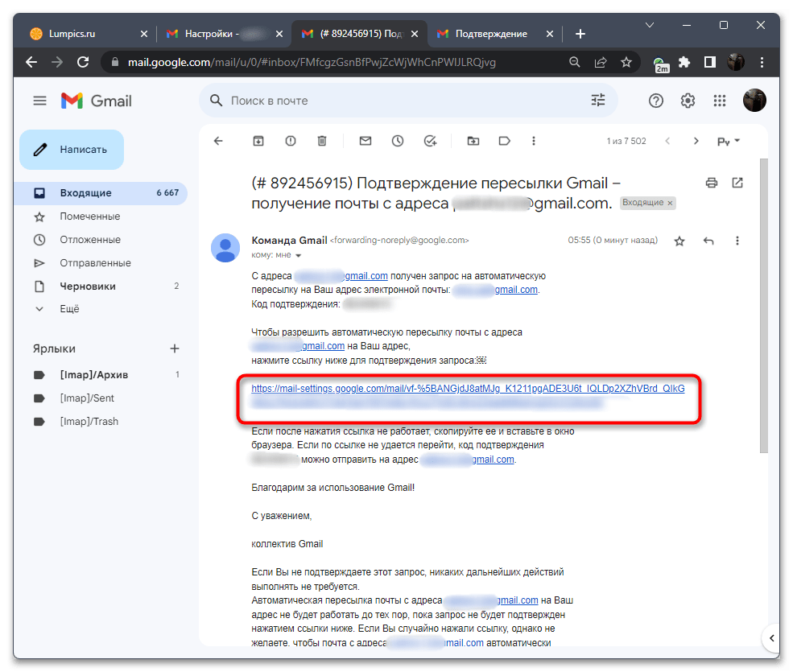Add this email to Tasks
The height and width of the screenshot is (672, 793).
(430, 141)
